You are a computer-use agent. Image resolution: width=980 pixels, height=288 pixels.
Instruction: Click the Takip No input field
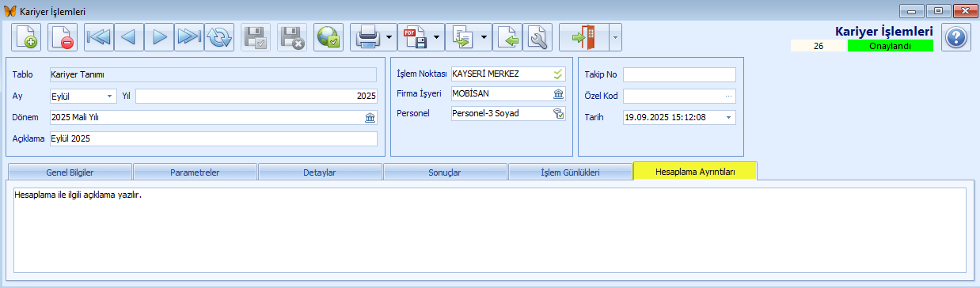(679, 74)
